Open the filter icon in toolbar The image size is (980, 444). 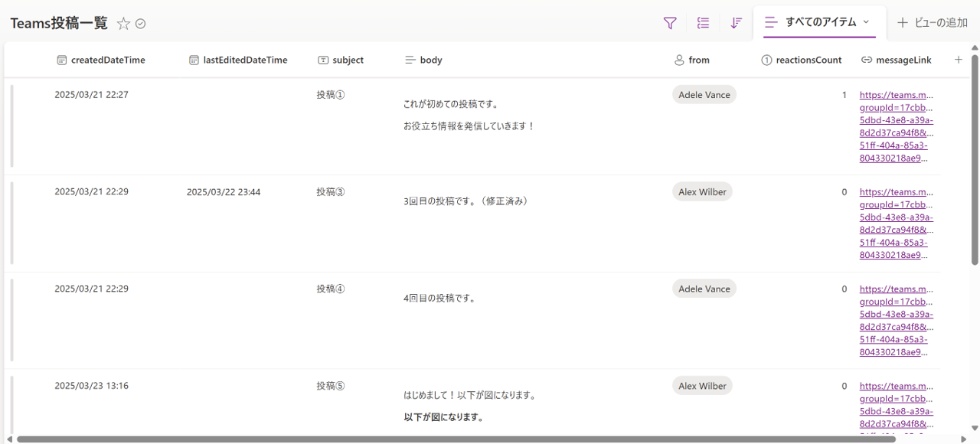tap(670, 23)
